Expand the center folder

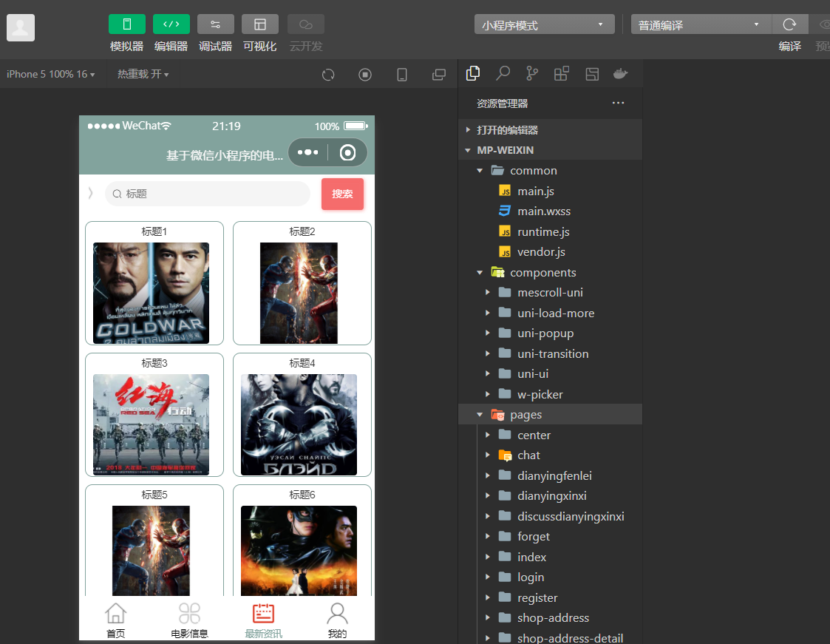[x=551, y=435]
